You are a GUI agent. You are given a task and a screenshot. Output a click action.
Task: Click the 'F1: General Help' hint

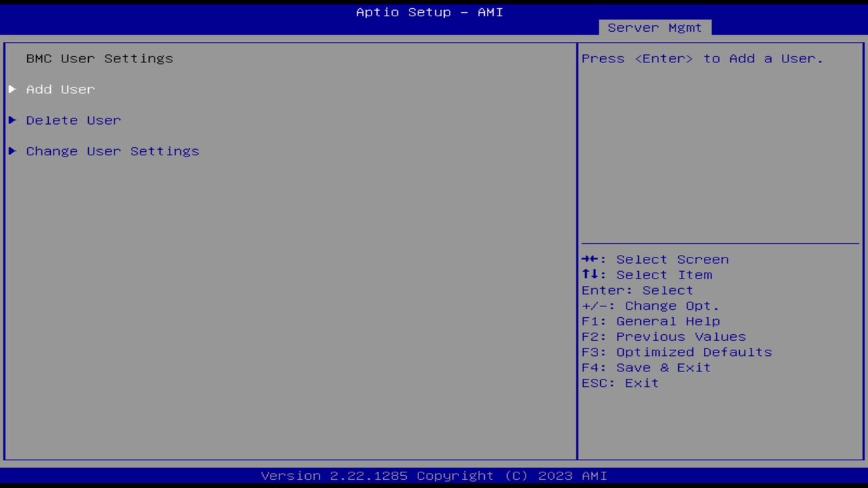pyautogui.click(x=651, y=322)
